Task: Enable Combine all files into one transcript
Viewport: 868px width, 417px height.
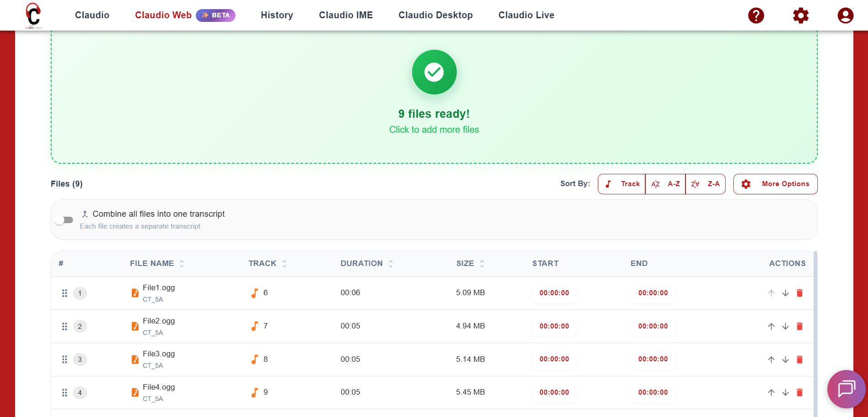Action: pyautogui.click(x=64, y=220)
